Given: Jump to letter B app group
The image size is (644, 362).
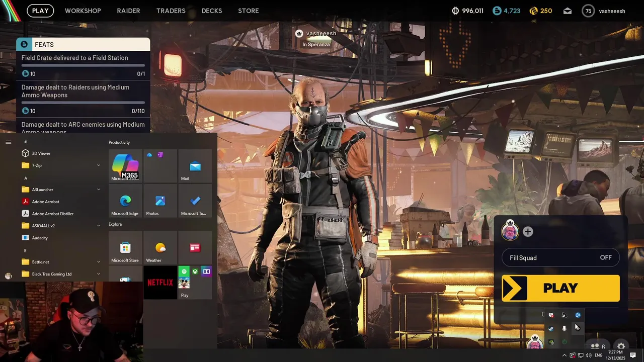Looking at the screenshot, I should coord(26,250).
